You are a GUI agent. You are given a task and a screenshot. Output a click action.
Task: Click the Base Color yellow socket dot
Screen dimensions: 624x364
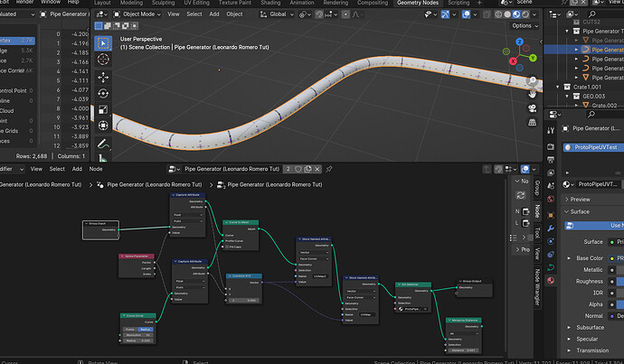click(x=612, y=258)
